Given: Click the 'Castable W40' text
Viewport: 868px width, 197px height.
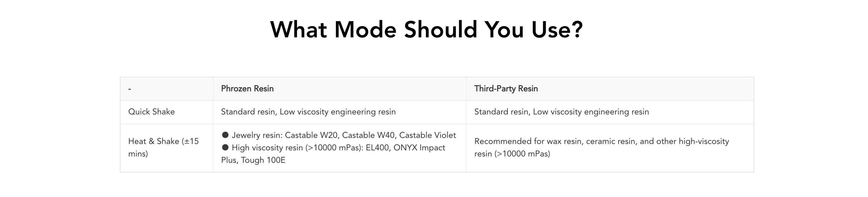Looking at the screenshot, I should (x=369, y=136).
